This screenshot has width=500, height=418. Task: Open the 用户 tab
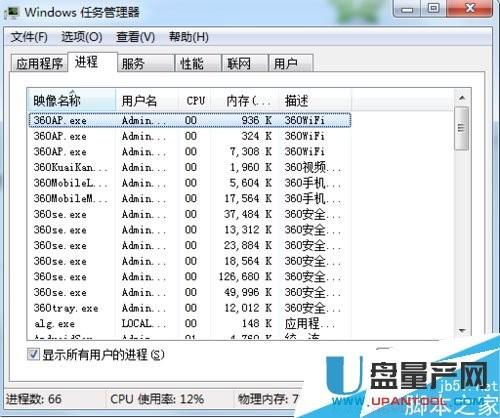(x=291, y=63)
